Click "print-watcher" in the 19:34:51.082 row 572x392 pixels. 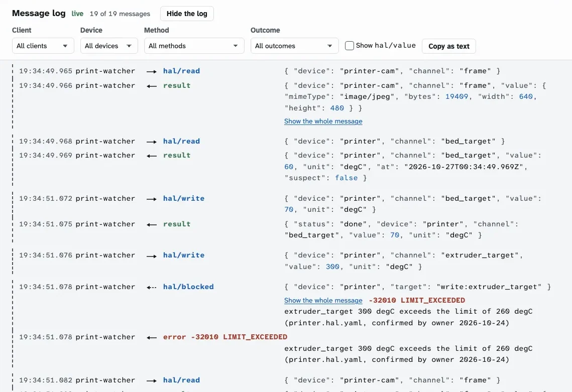coord(105,380)
